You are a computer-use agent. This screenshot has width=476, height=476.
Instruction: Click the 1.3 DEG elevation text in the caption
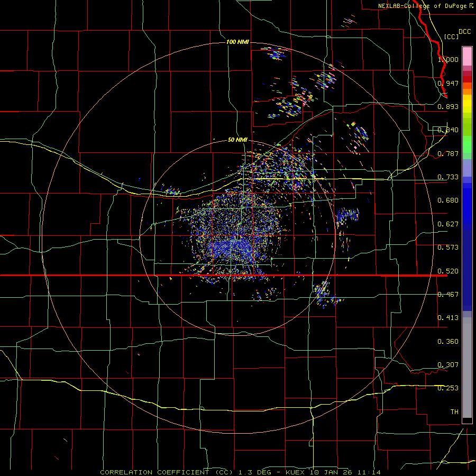tap(255, 472)
